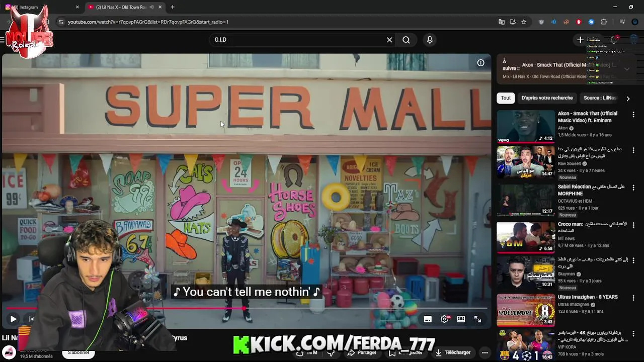Open the Akon Smack That video thumbnail
The image size is (644, 362).
coord(526,126)
